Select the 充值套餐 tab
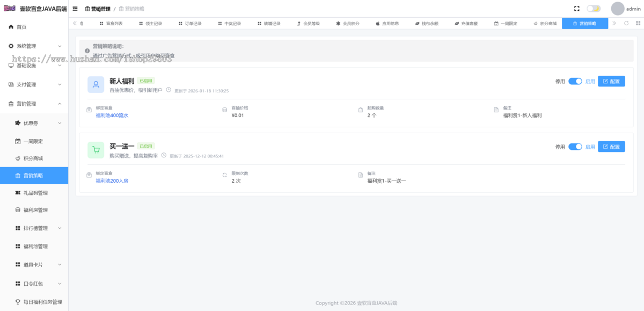 click(466, 24)
